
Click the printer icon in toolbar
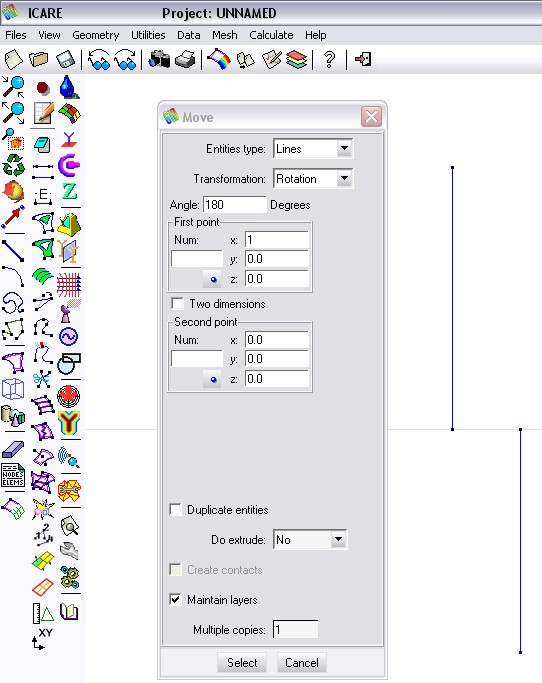(x=185, y=59)
